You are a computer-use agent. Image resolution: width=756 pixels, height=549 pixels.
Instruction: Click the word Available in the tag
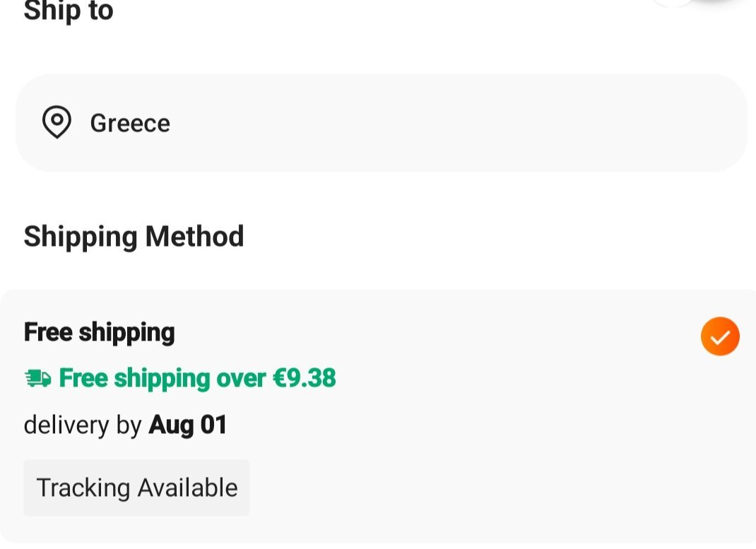187,488
